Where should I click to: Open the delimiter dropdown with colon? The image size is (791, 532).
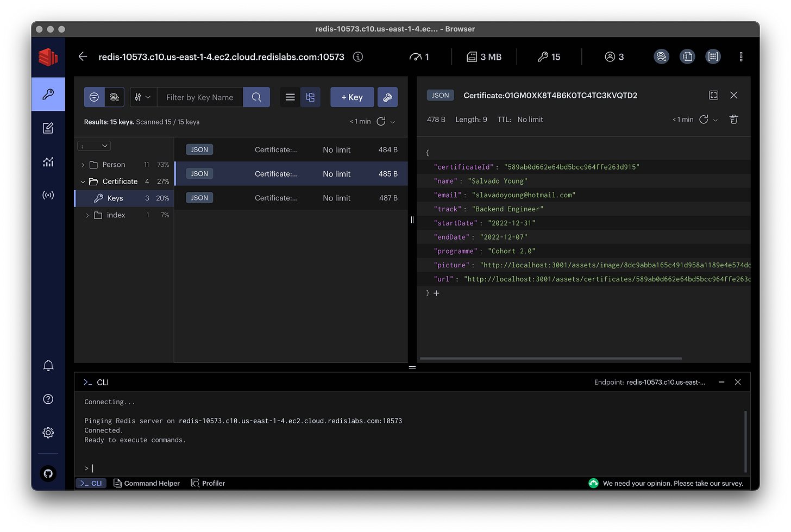pyautogui.click(x=95, y=146)
